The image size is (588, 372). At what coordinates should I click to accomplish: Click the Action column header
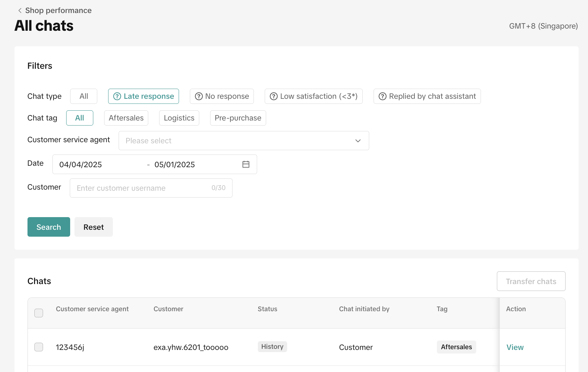click(x=516, y=309)
